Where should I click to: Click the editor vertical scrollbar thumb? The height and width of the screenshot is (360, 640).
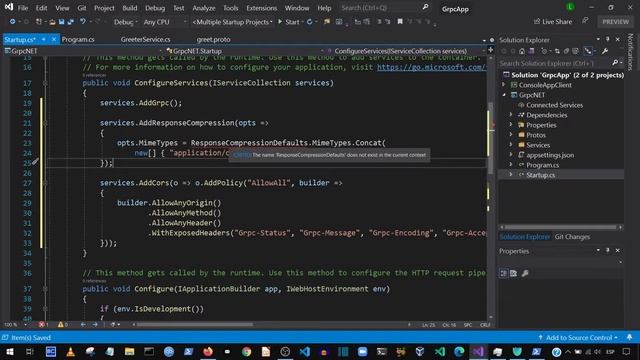(x=491, y=137)
